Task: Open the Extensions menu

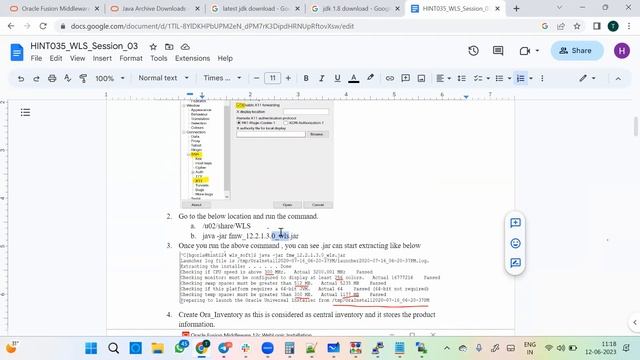Action: click(192, 58)
